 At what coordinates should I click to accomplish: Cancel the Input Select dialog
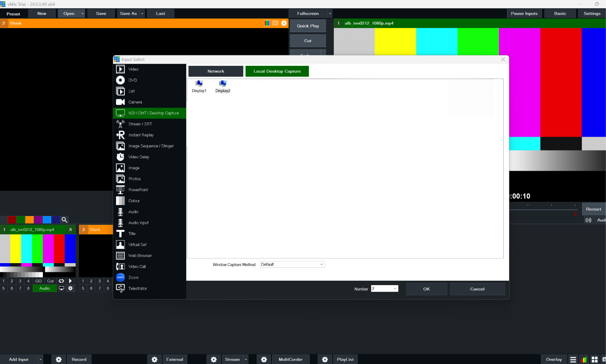point(477,289)
